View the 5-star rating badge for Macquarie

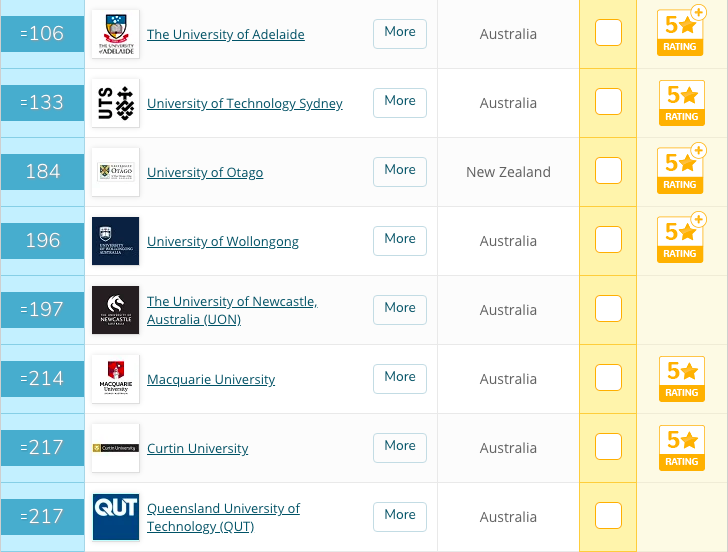coord(682,379)
